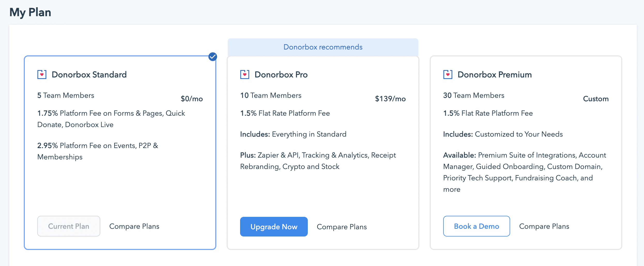Click Book a Demo for Donorbox Premium
This screenshot has height=266, width=644.
point(476,226)
